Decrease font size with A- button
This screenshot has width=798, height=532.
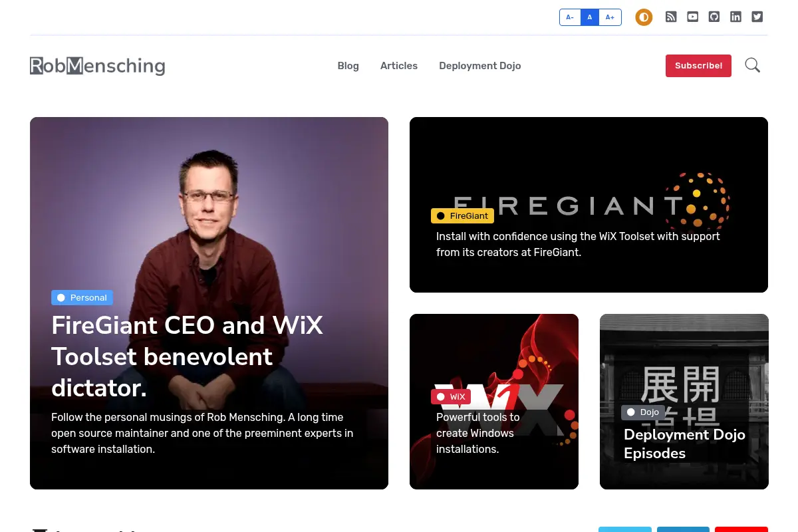click(x=570, y=17)
